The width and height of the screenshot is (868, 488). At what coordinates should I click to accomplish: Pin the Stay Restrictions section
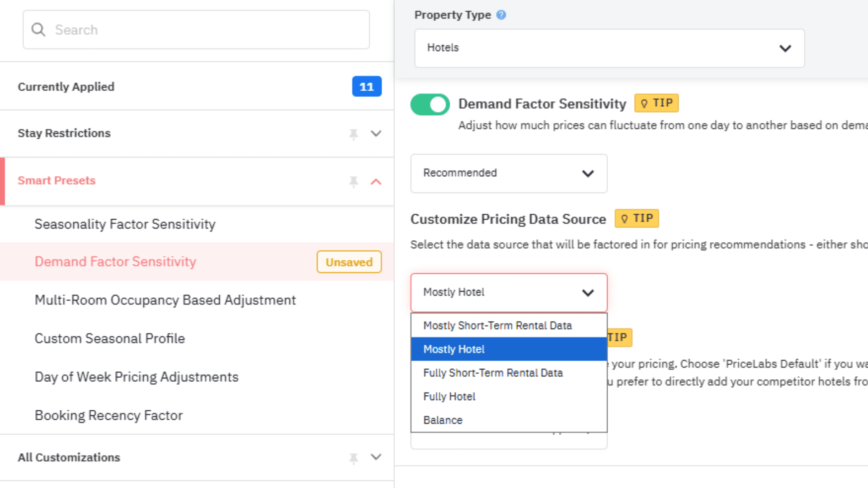354,134
